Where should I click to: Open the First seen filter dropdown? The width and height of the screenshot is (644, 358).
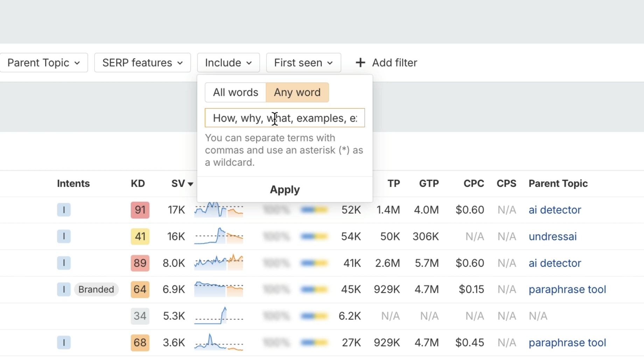(x=303, y=63)
